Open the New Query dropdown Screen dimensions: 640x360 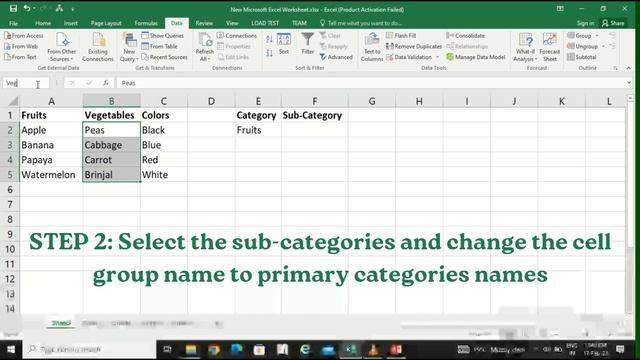tap(129, 47)
